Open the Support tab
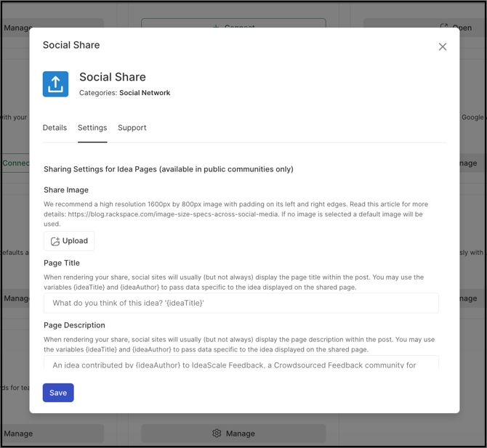This screenshot has width=487, height=448. tap(132, 128)
